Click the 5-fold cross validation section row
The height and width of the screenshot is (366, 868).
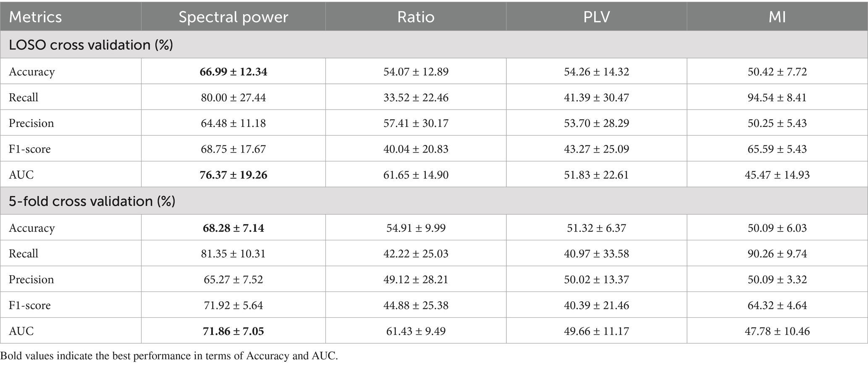tap(92, 201)
